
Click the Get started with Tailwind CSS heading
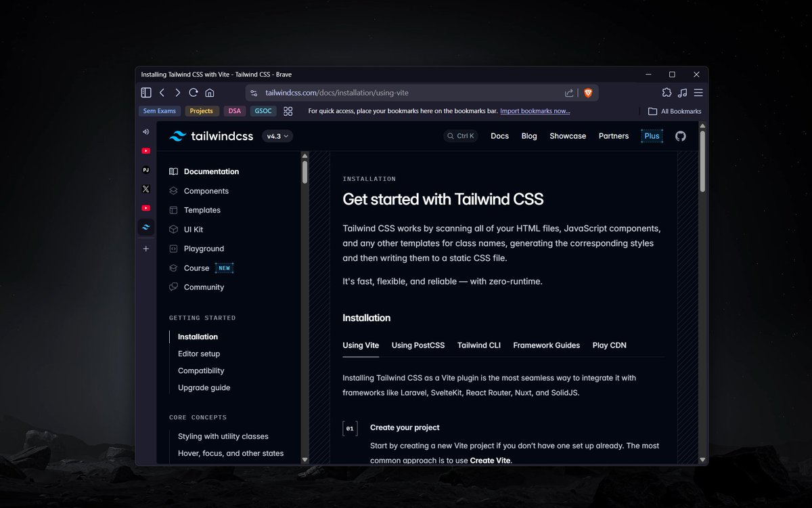443,199
